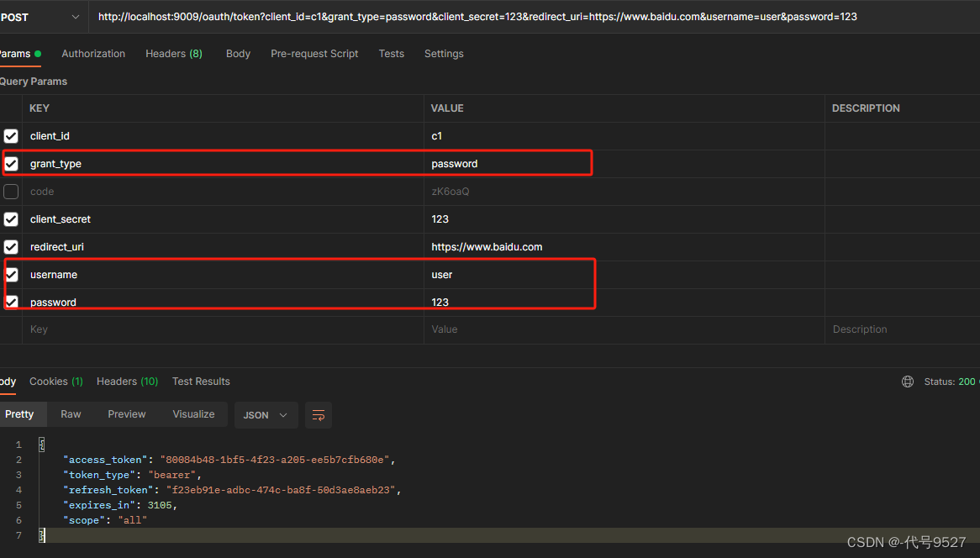Uncheck the grant_type parameter checkbox
Image resolution: width=980 pixels, height=558 pixels.
coord(11,164)
